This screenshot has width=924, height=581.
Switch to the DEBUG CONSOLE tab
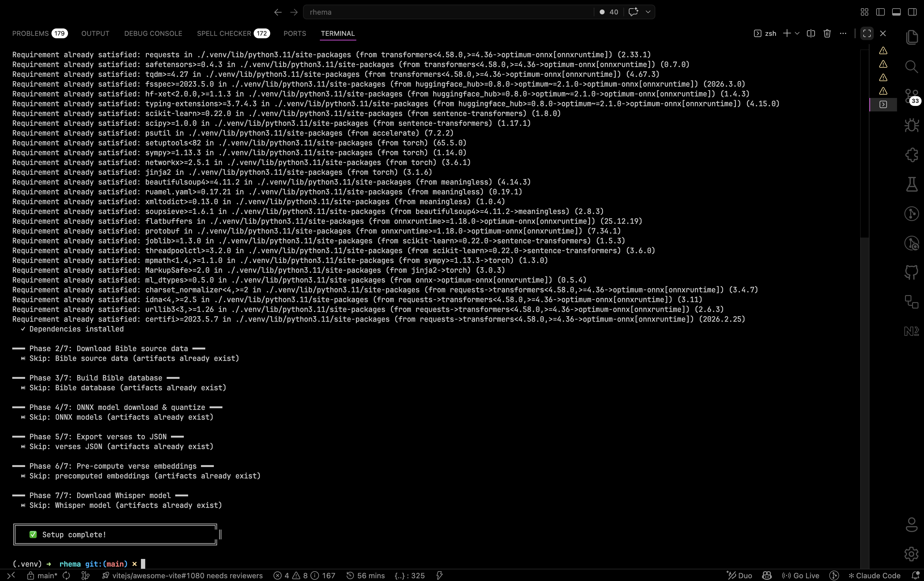(153, 33)
